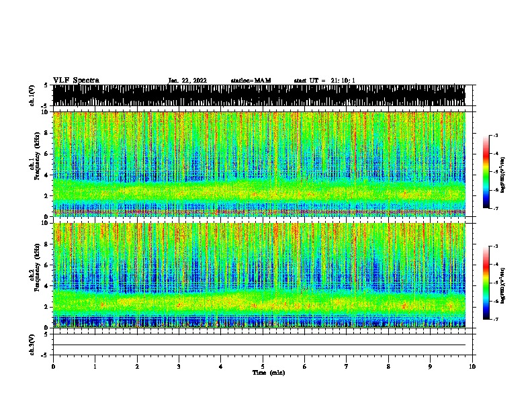Image resolution: width=532 pixels, height=411 pixels.
Task: Click time axis tick label "4"
Action: pyautogui.click(x=221, y=367)
